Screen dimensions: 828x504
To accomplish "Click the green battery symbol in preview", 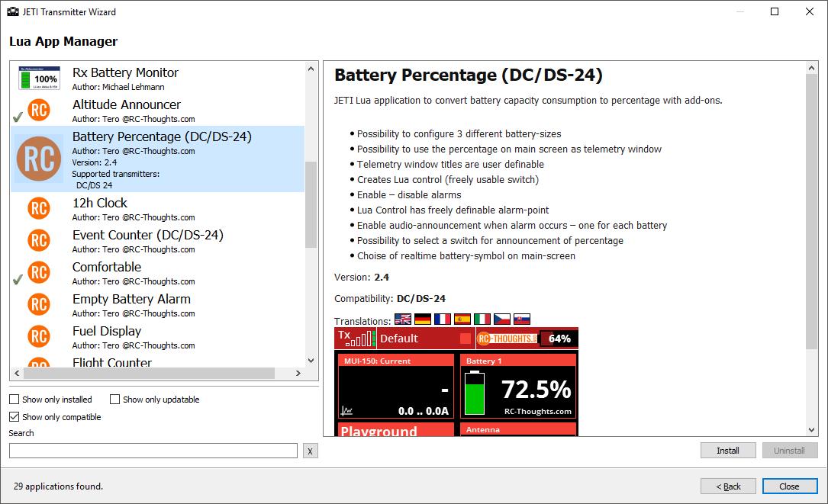I will click(x=474, y=393).
